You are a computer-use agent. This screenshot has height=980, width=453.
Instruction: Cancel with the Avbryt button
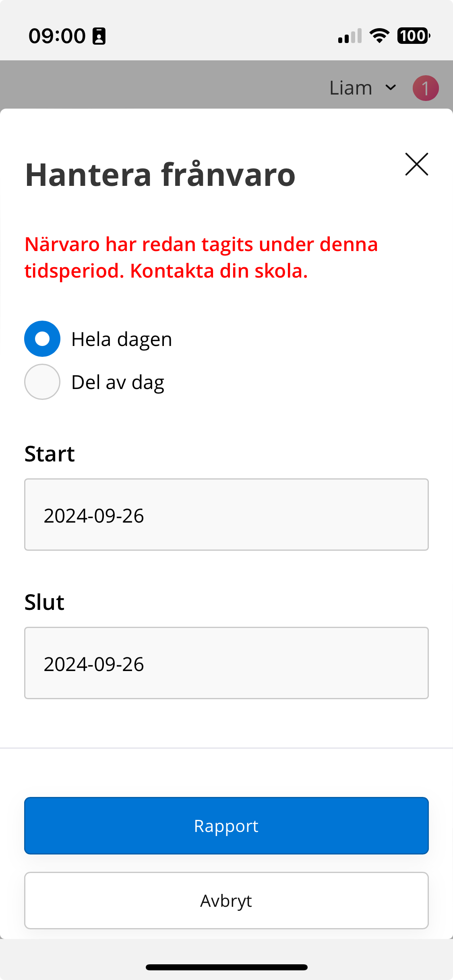[226, 900]
